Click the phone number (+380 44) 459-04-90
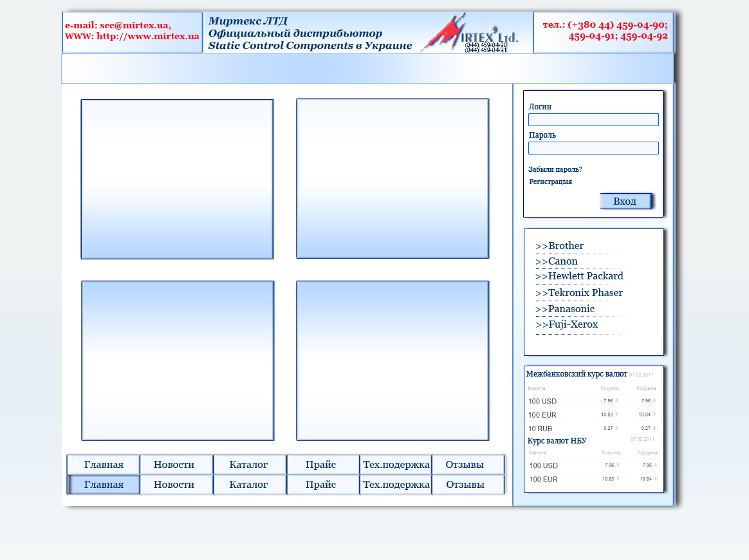 (x=618, y=25)
